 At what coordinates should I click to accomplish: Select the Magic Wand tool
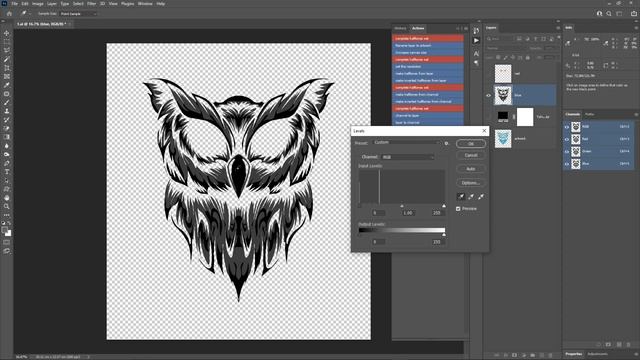pyautogui.click(x=7, y=59)
